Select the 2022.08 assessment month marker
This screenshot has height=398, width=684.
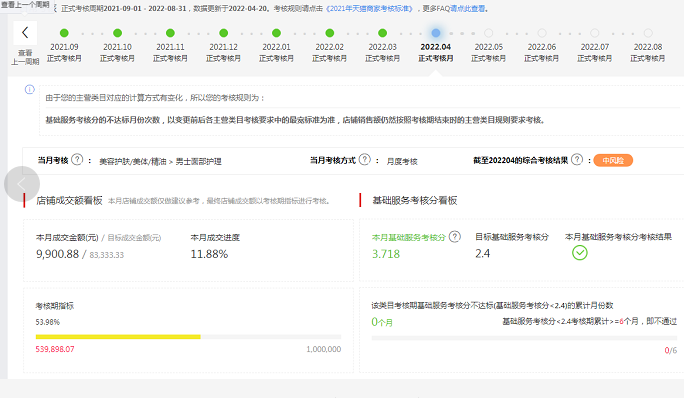[648, 33]
